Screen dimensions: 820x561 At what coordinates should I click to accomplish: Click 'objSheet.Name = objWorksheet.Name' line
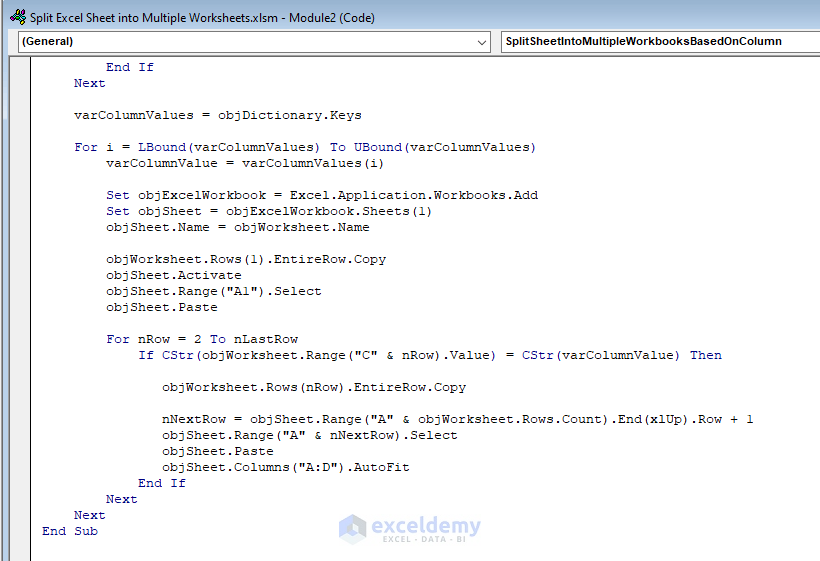click(x=237, y=227)
